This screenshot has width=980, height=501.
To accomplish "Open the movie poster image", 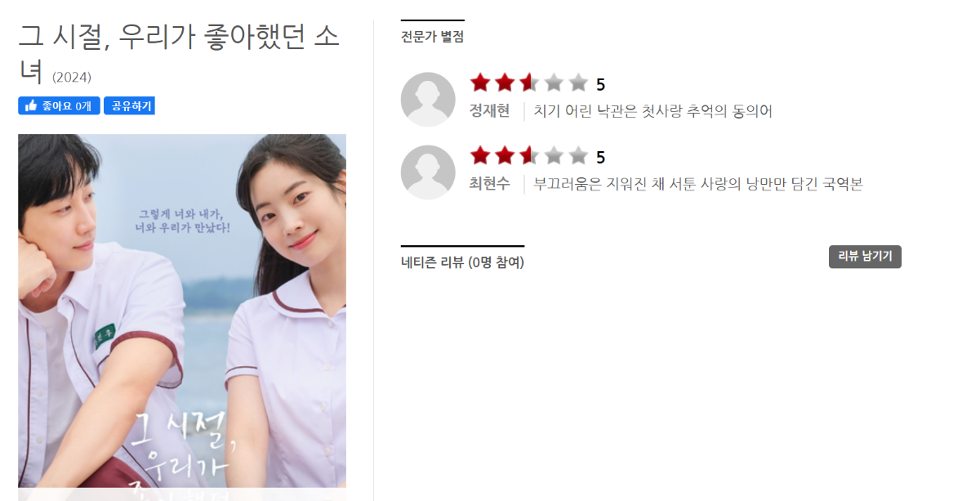I will tap(182, 317).
